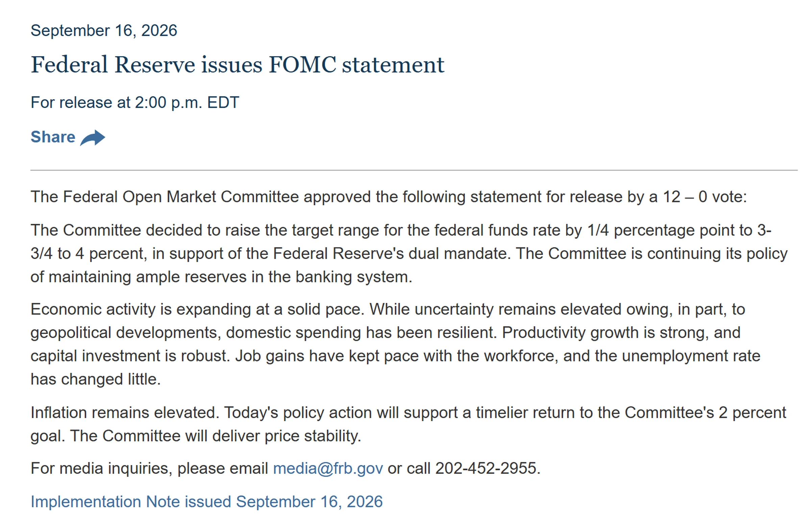Open Implementation Note issued September 16, 2026
This screenshot has height=532, width=811.
click(x=206, y=502)
